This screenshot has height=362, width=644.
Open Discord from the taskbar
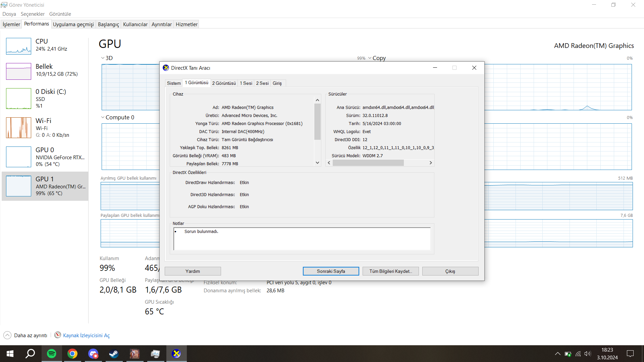pos(93,354)
